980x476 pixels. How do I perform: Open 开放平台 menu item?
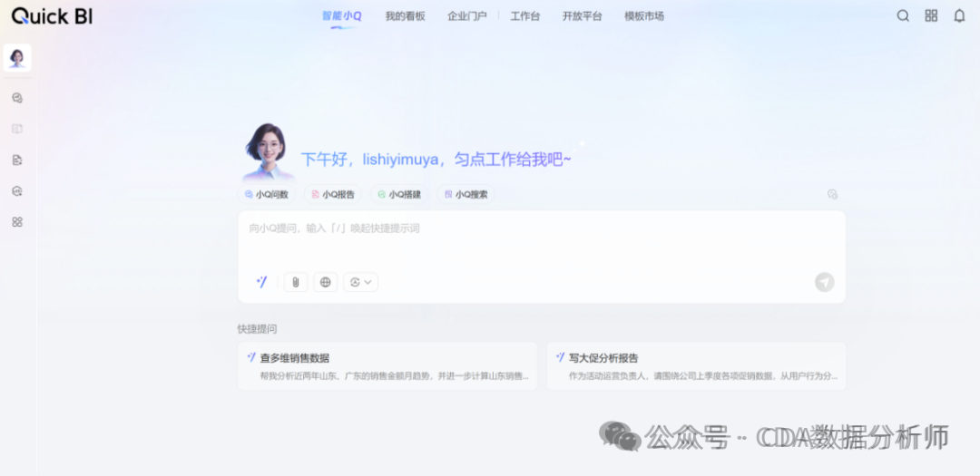(582, 16)
